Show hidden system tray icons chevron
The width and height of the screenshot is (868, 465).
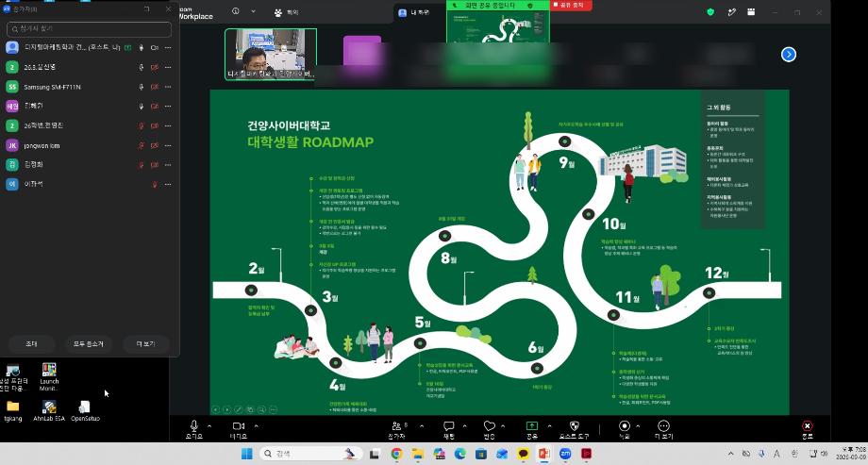pyautogui.click(x=730, y=454)
